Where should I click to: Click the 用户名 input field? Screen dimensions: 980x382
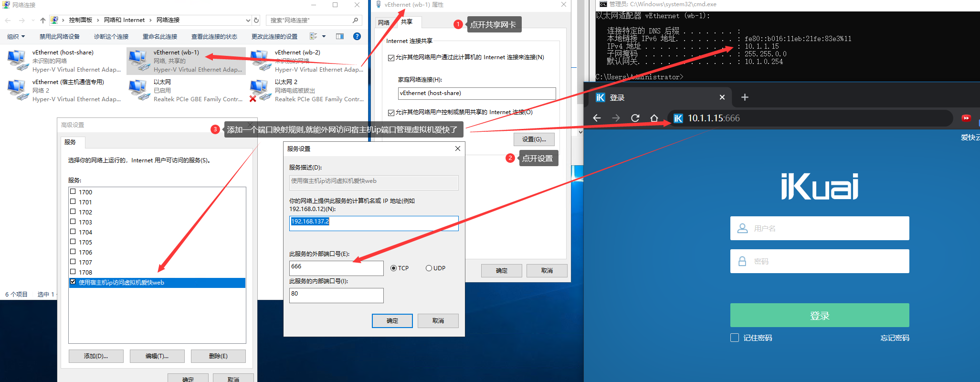[x=820, y=228]
